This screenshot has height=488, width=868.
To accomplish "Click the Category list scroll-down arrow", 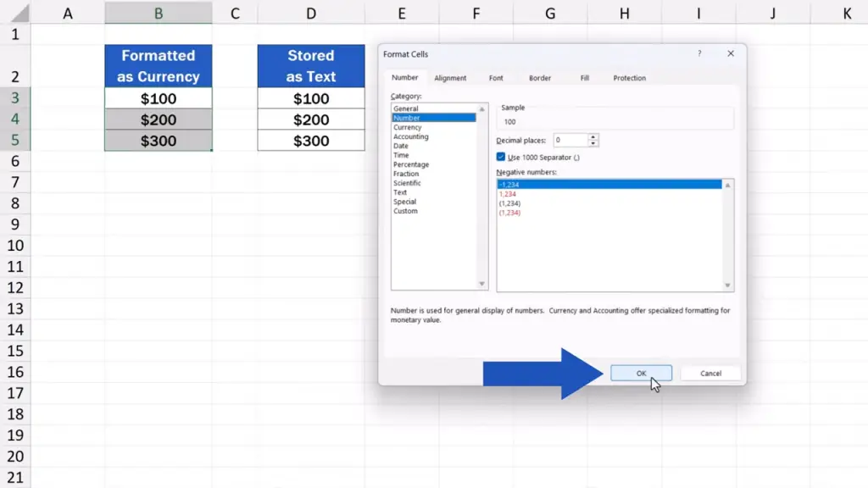I will point(482,285).
